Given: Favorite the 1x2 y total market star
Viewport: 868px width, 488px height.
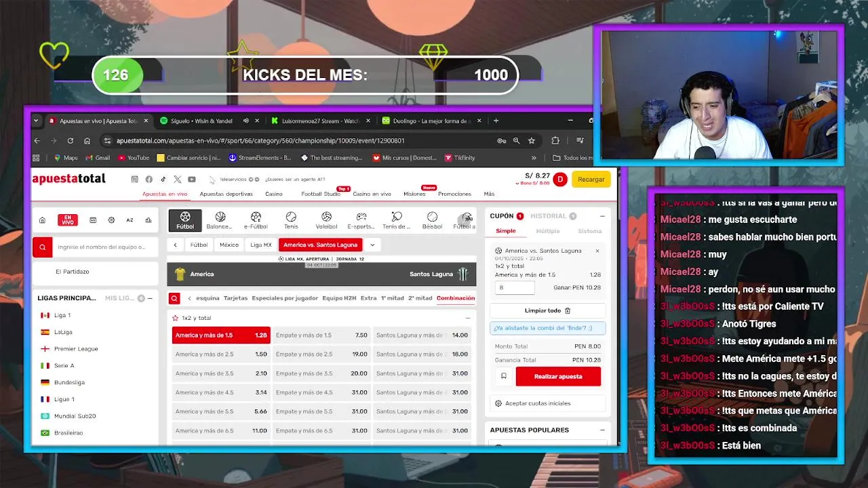Looking at the screenshot, I should tap(175, 318).
